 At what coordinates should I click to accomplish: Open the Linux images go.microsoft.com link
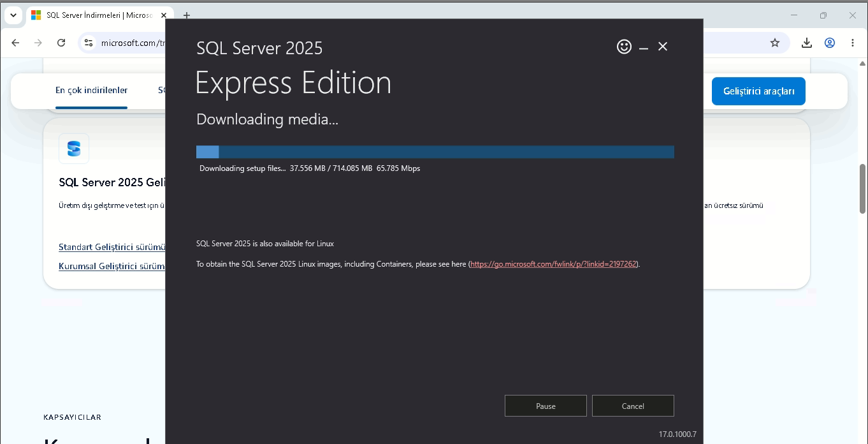(553, 264)
